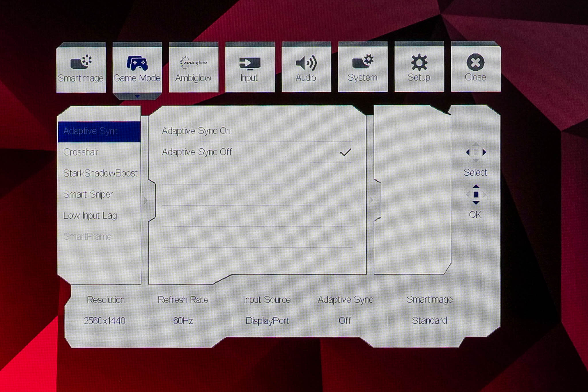Select the checked Adaptive Sync Off option
Viewport: 588px width, 392px height.
197,152
